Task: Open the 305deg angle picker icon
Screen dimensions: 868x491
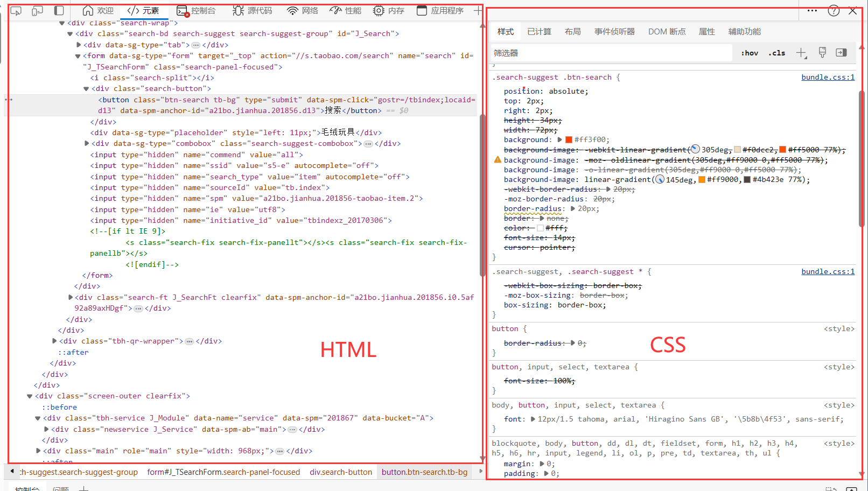Action: click(695, 149)
